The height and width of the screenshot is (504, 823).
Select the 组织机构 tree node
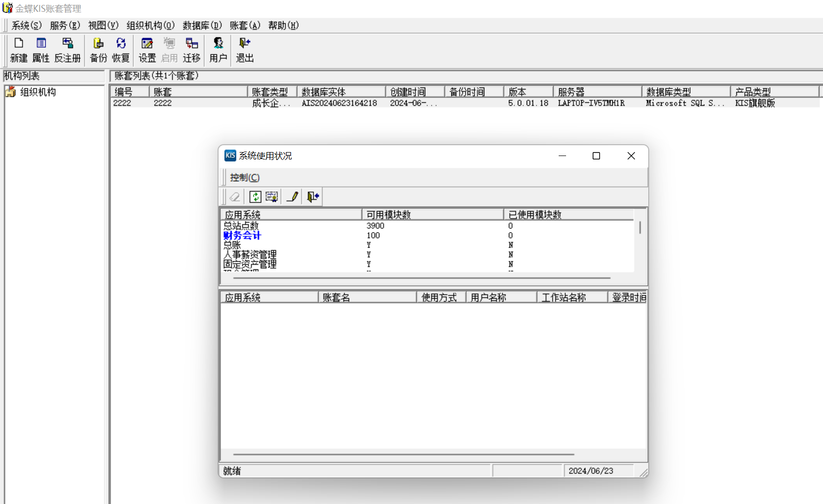38,92
